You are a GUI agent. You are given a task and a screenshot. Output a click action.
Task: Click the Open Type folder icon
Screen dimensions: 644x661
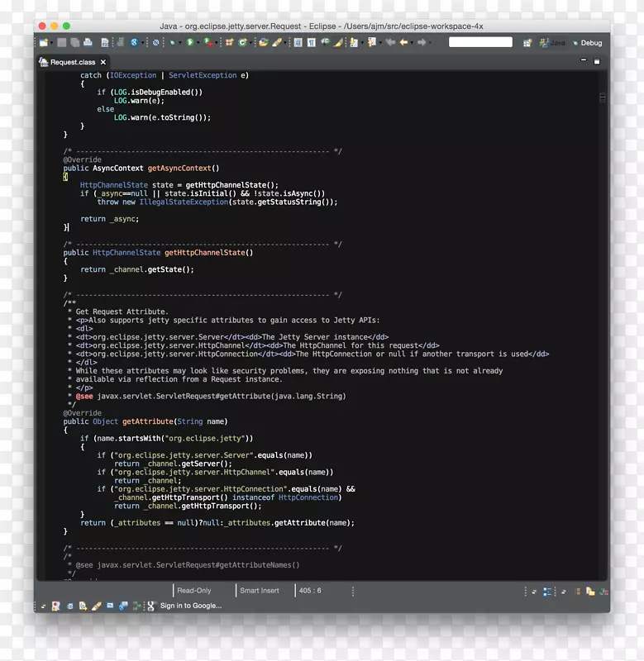tap(263, 42)
